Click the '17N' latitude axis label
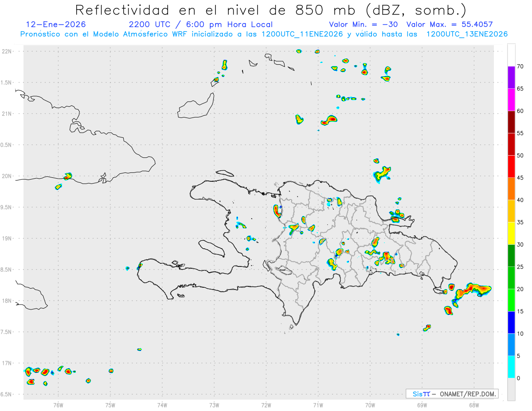This screenshot has width=532, height=411. point(8,363)
